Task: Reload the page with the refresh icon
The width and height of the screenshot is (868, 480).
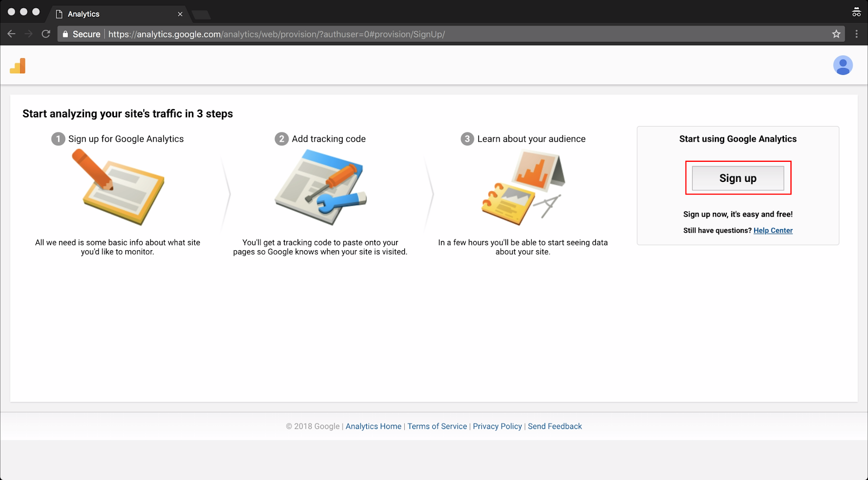Action: [x=46, y=34]
